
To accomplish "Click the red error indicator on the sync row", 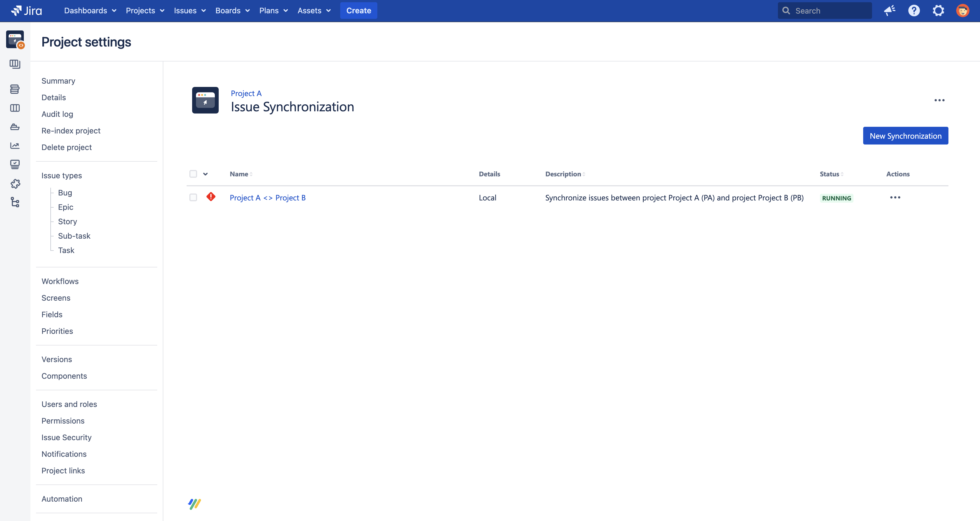I will pos(211,197).
